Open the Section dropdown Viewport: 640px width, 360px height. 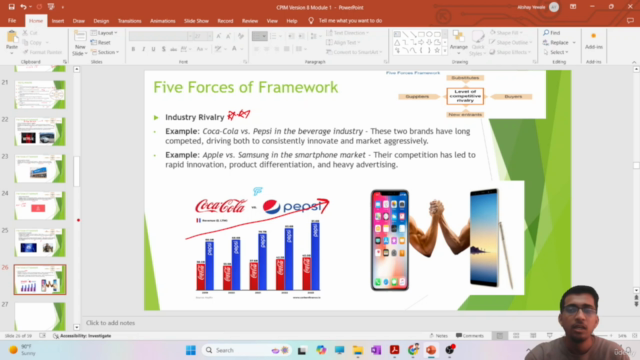tap(105, 52)
